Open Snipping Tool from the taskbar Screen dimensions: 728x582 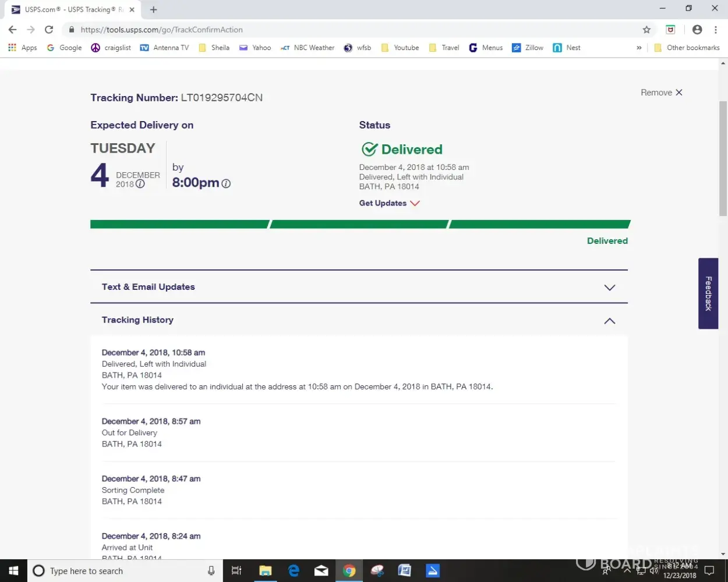(x=377, y=571)
